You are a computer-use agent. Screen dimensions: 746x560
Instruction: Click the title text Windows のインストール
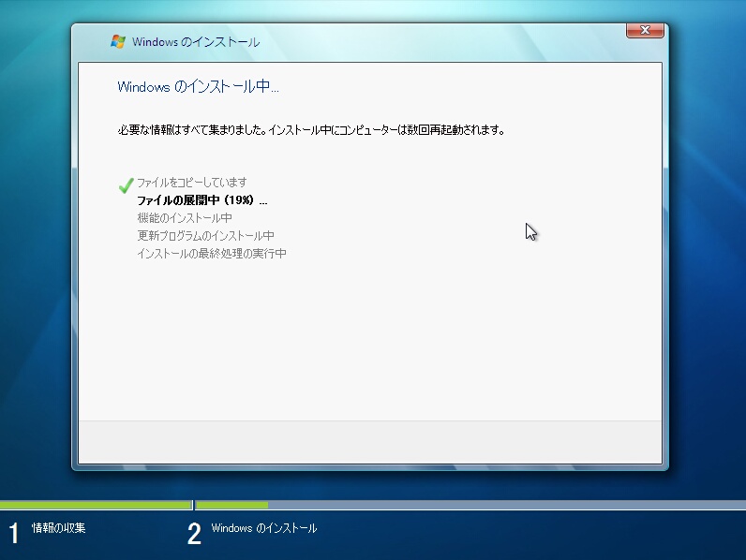[x=196, y=42]
